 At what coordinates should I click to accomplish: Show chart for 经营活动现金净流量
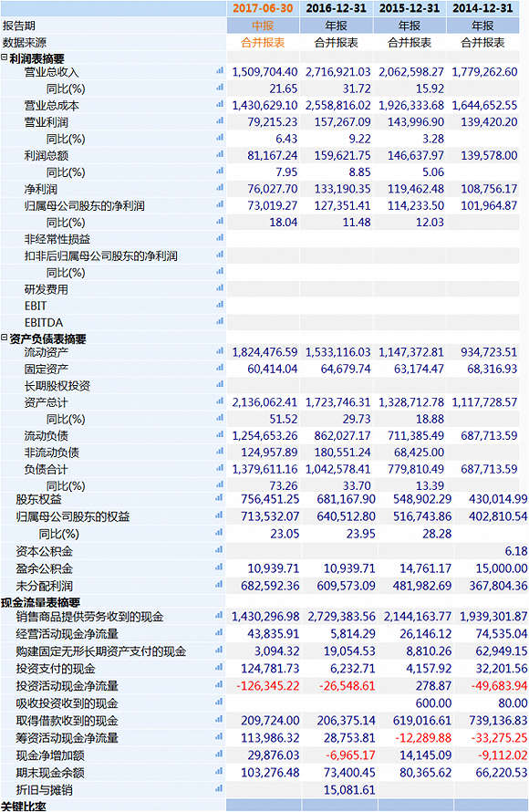point(219,632)
